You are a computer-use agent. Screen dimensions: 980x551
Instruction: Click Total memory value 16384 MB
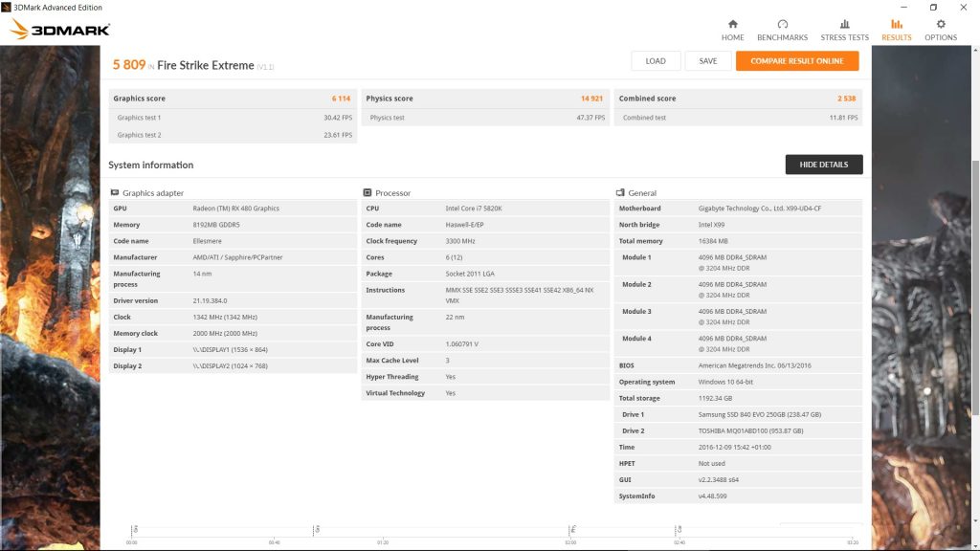click(x=713, y=241)
